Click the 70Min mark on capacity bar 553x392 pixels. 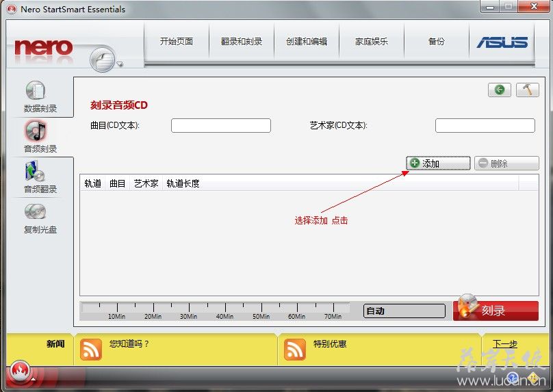(x=333, y=316)
